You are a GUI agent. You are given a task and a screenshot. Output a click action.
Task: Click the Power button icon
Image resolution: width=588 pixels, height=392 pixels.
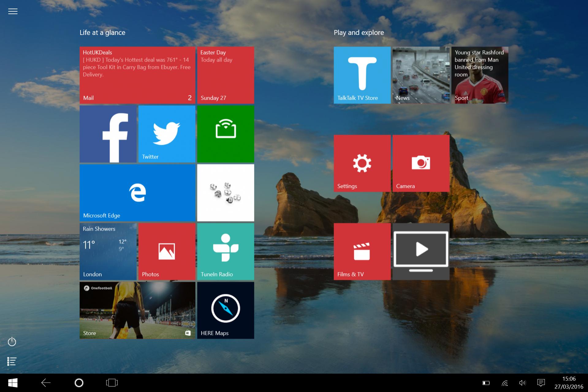click(12, 341)
